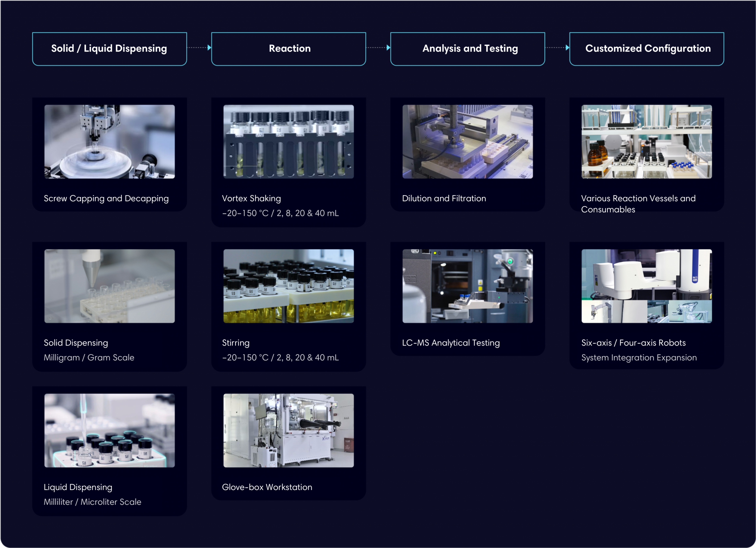The image size is (756, 548).
Task: Click the 'LC-MS Analytical Testing' label
Action: tap(451, 343)
